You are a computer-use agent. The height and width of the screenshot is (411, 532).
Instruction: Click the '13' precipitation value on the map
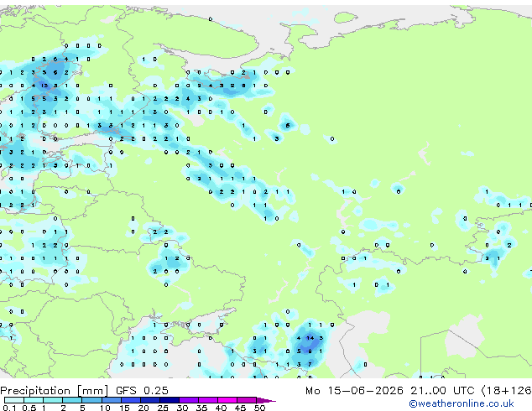tap(44, 86)
